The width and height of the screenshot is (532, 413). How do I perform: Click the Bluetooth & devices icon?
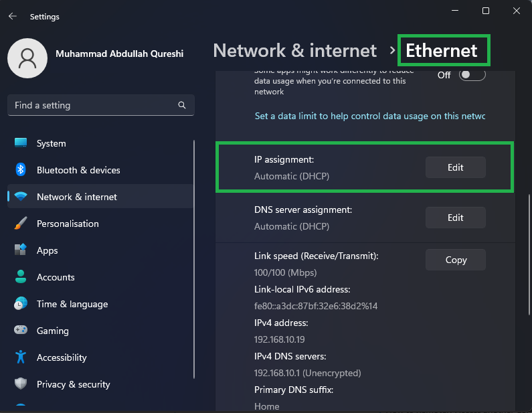pyautogui.click(x=21, y=170)
